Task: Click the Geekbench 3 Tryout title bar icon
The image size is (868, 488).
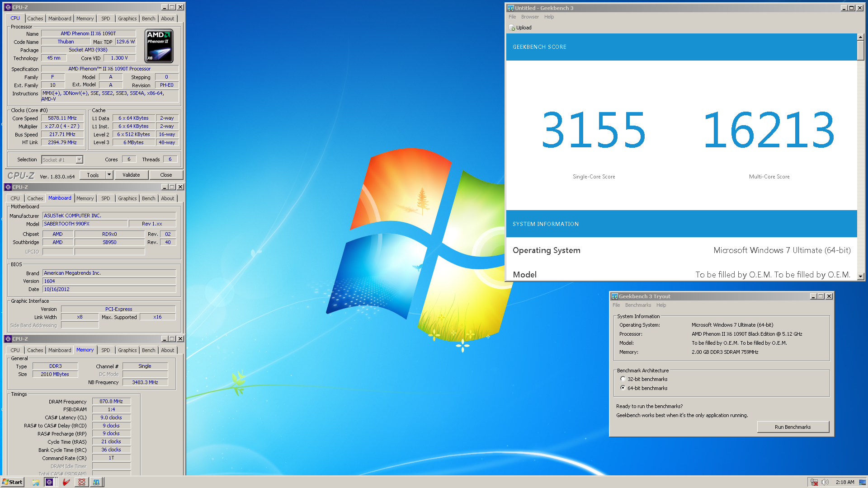Action: pyautogui.click(x=615, y=296)
